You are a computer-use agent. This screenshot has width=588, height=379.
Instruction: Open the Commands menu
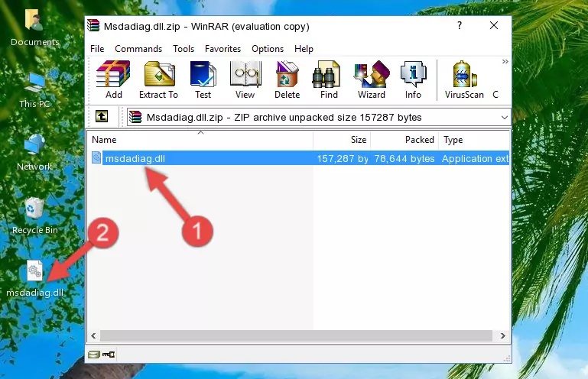click(138, 49)
